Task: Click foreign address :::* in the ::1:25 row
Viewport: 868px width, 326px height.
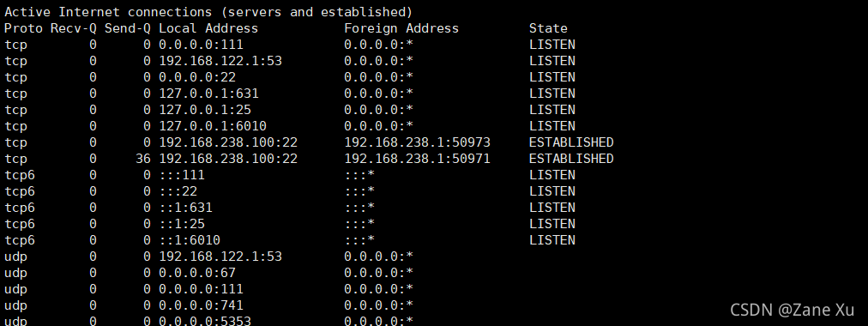Action: [359, 224]
